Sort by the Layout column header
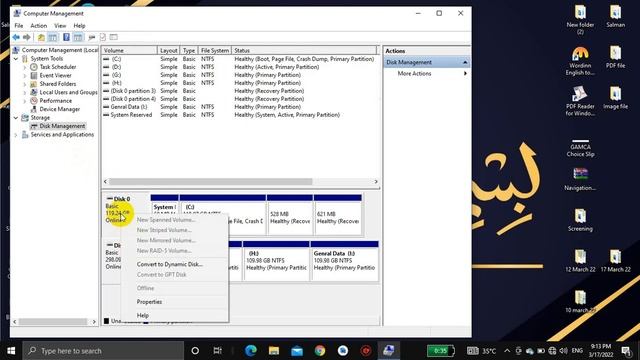Viewport: 640px width, 360px height. [169, 51]
